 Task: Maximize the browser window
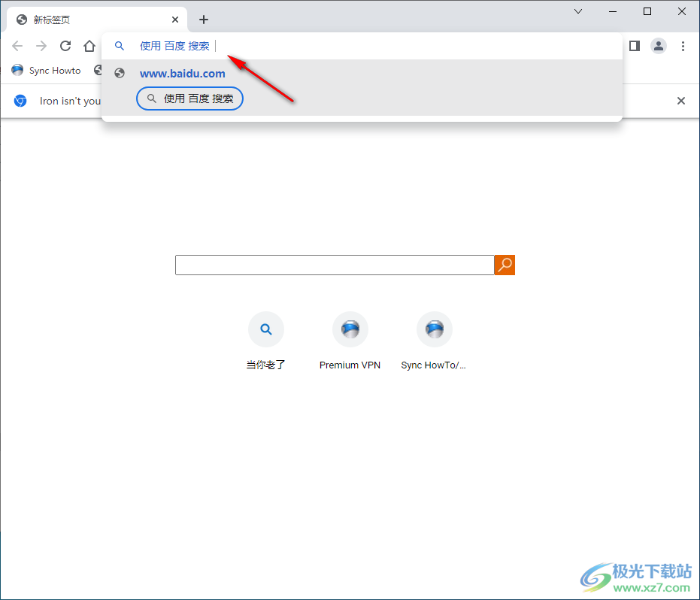click(647, 11)
